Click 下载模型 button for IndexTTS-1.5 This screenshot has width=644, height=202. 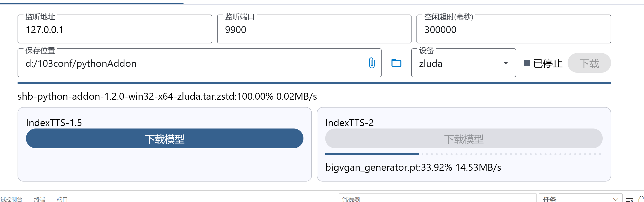164,139
